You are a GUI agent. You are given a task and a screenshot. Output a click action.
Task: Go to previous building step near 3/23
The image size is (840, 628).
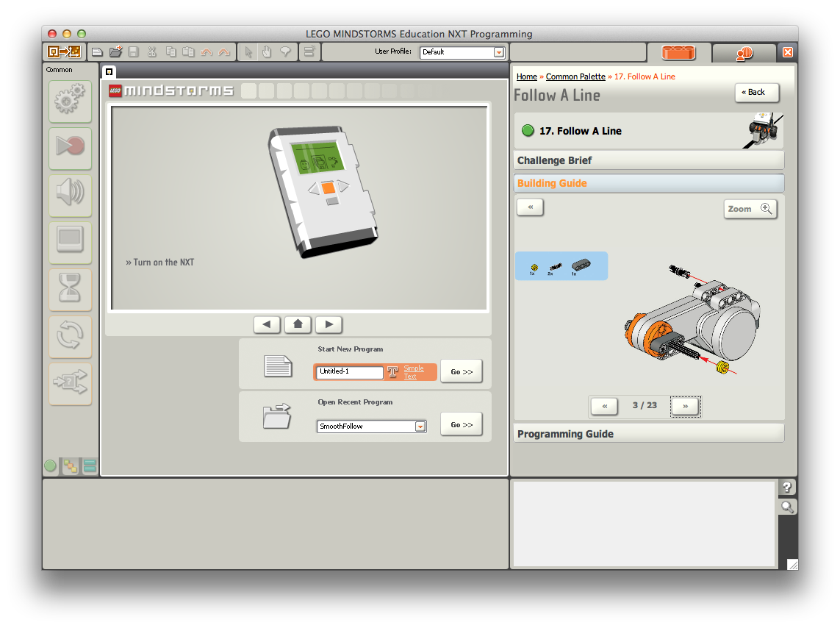[604, 406]
